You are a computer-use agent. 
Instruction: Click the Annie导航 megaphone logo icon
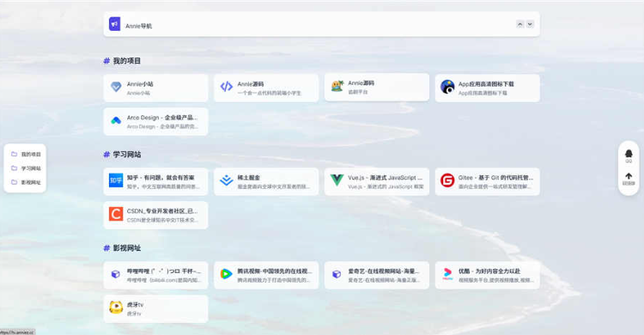114,24
